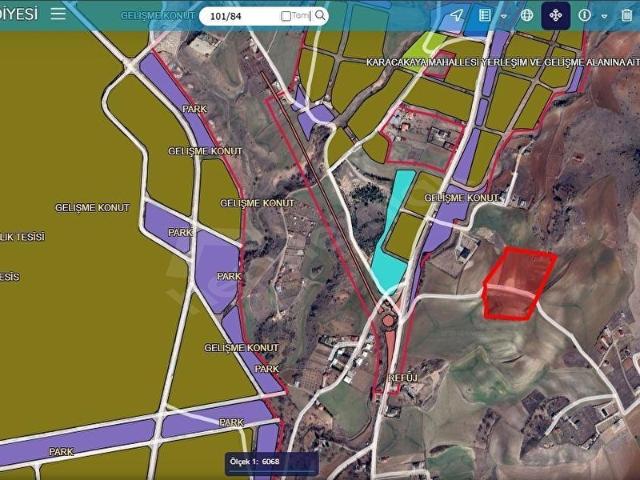Open the layer list icon
This screenshot has width=640, height=480.
[484, 16]
